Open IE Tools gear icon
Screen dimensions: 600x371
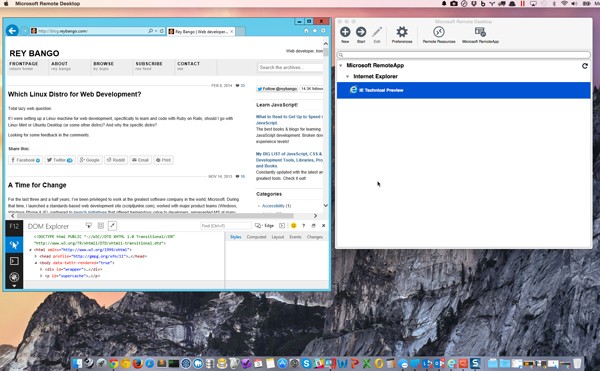click(x=323, y=31)
